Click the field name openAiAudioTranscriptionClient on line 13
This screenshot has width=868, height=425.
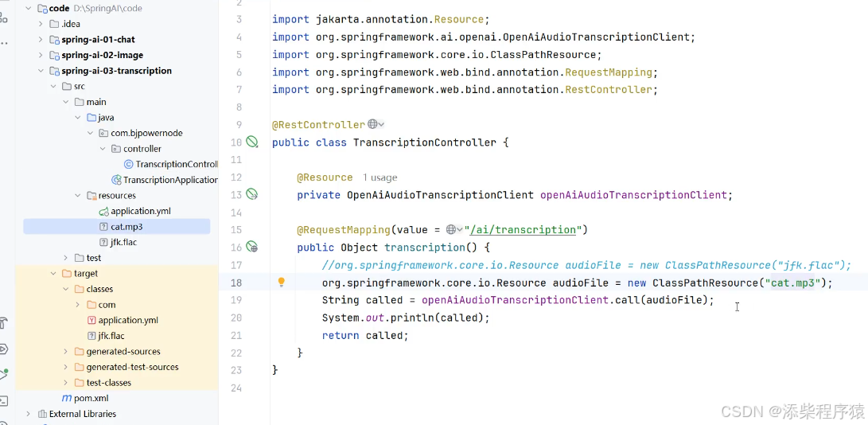point(633,195)
